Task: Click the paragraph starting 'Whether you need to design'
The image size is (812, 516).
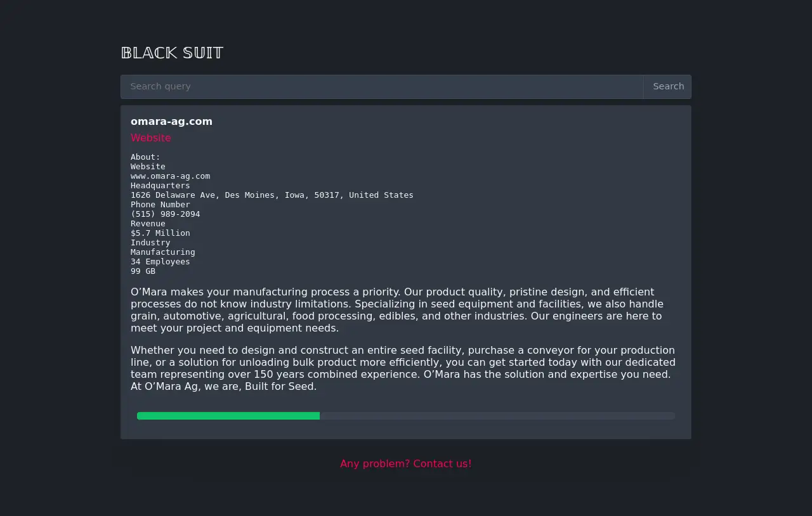Action: point(402,368)
